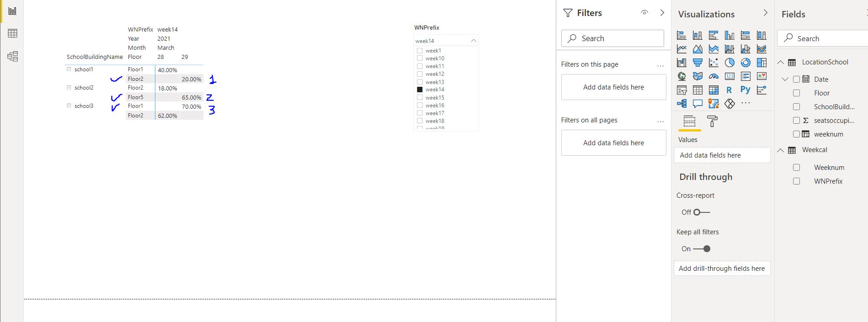Select the Clustered bar chart visualization
Screen dimensions: 868x322
tap(714, 35)
